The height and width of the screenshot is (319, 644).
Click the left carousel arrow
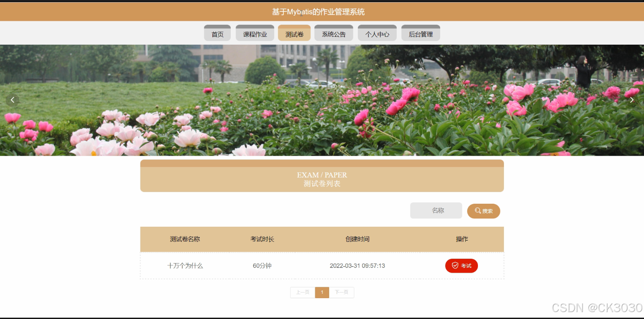pyautogui.click(x=12, y=100)
